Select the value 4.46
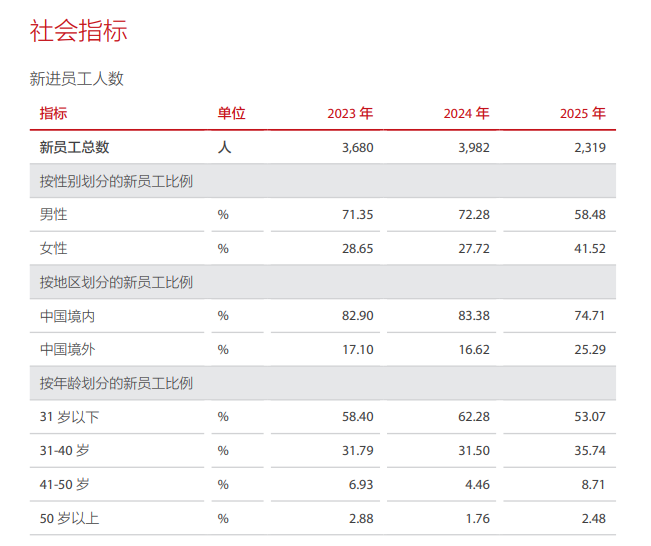 click(x=477, y=485)
